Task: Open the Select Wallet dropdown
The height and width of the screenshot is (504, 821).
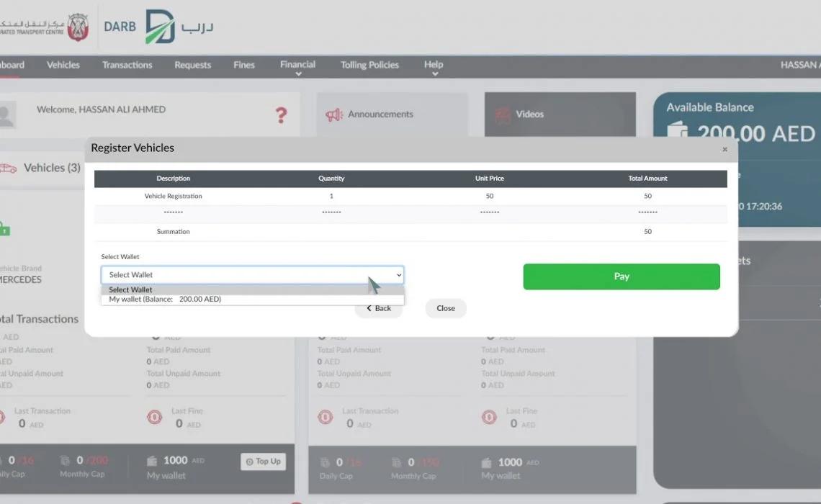Action: tap(252, 275)
